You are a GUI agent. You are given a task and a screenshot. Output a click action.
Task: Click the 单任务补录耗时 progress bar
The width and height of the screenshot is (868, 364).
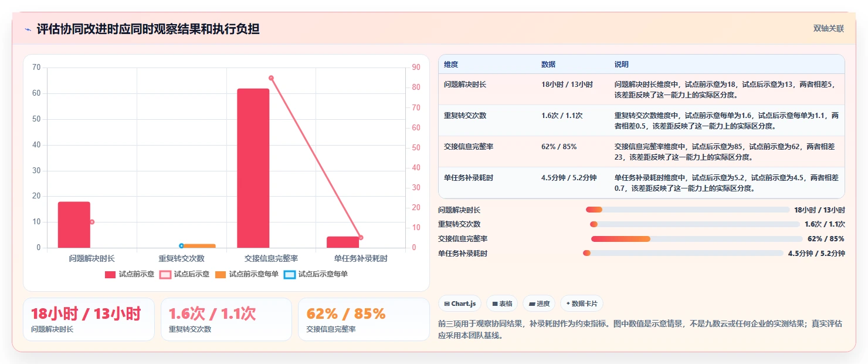point(683,253)
